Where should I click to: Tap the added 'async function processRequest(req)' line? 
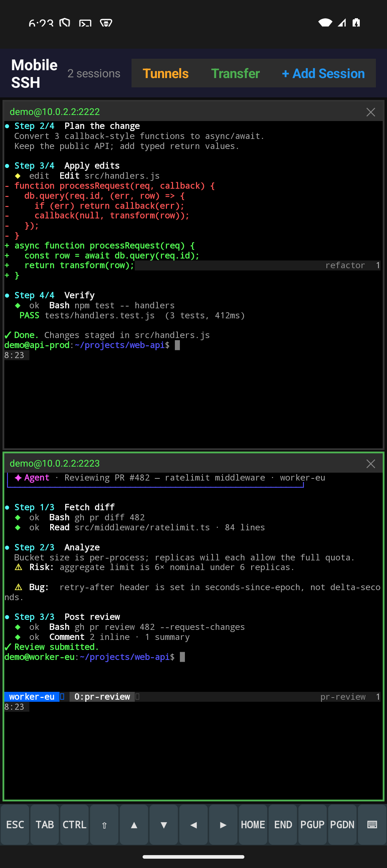(100, 246)
